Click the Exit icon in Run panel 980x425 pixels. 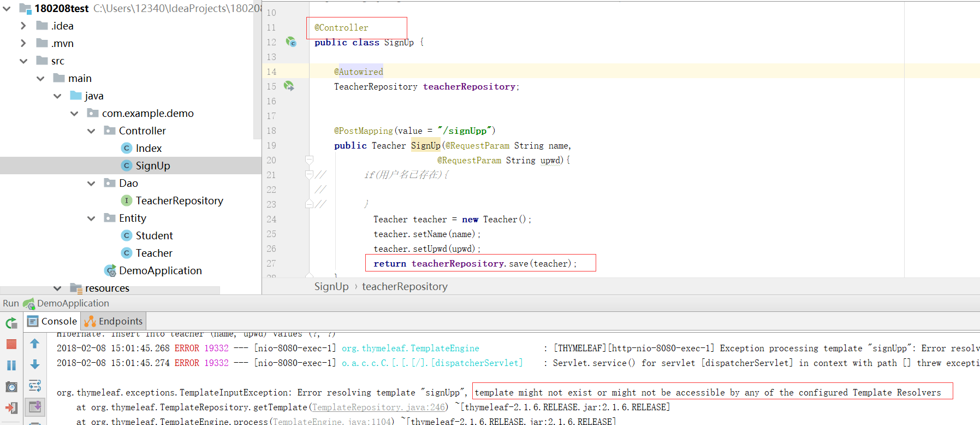[11, 408]
